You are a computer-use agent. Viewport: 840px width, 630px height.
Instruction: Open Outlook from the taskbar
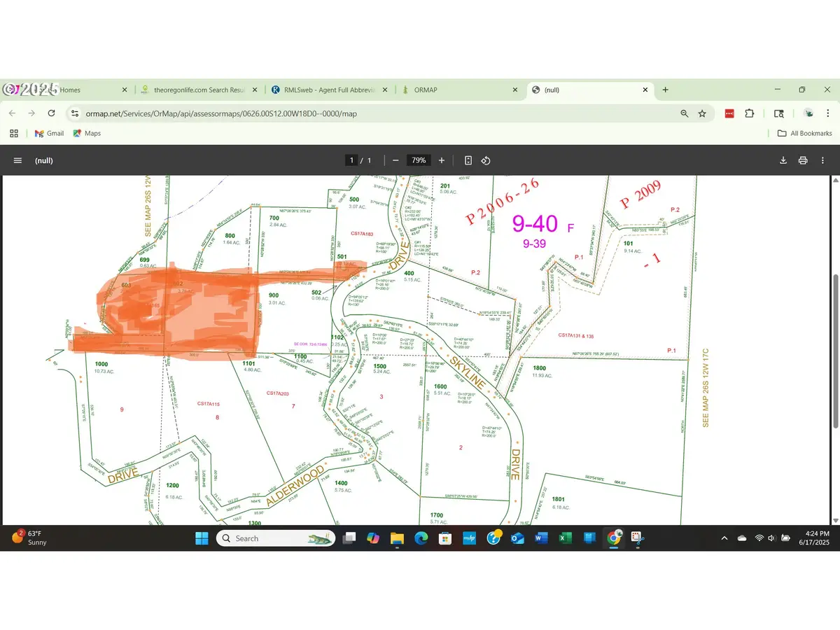click(x=517, y=538)
